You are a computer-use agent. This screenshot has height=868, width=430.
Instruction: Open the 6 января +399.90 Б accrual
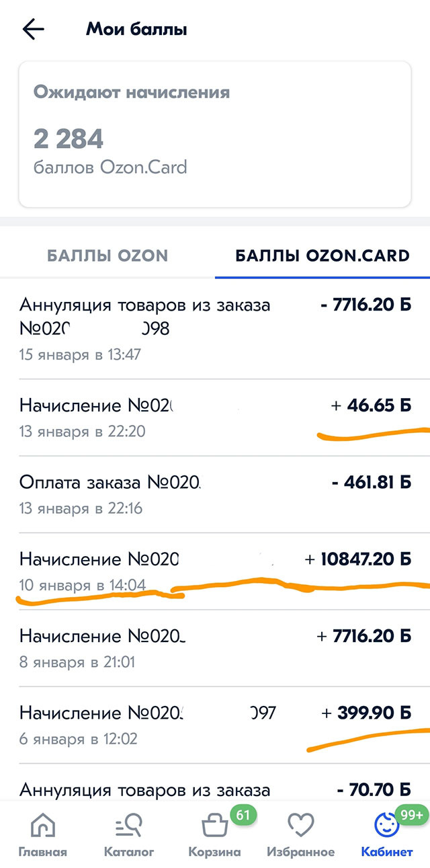pos(215,724)
